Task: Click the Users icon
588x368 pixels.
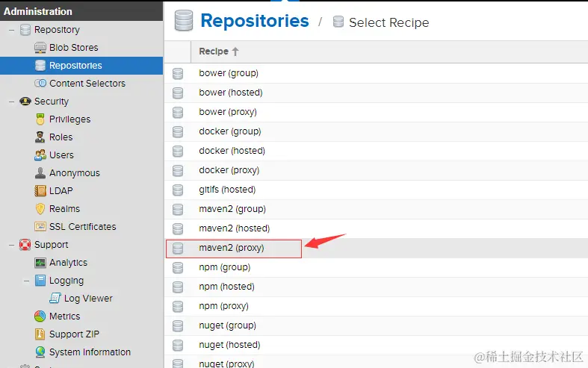Action: pos(40,155)
